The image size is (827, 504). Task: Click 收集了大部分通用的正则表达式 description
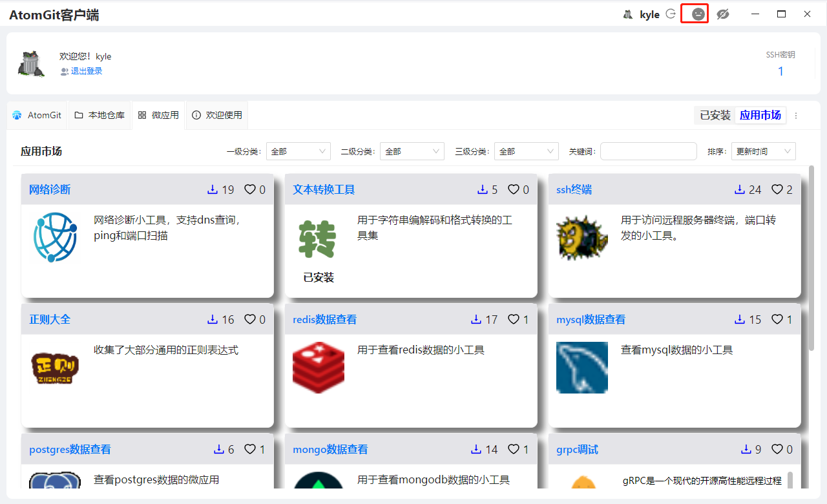click(x=166, y=350)
